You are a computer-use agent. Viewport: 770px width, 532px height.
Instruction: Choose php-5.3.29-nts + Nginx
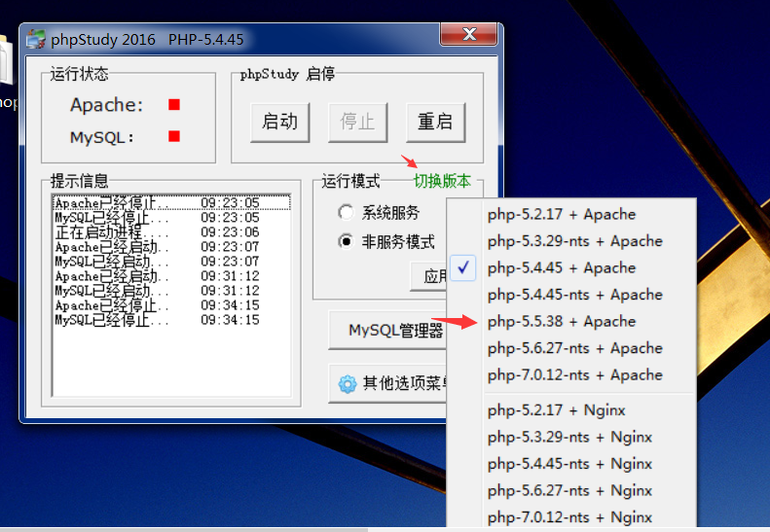(x=571, y=438)
